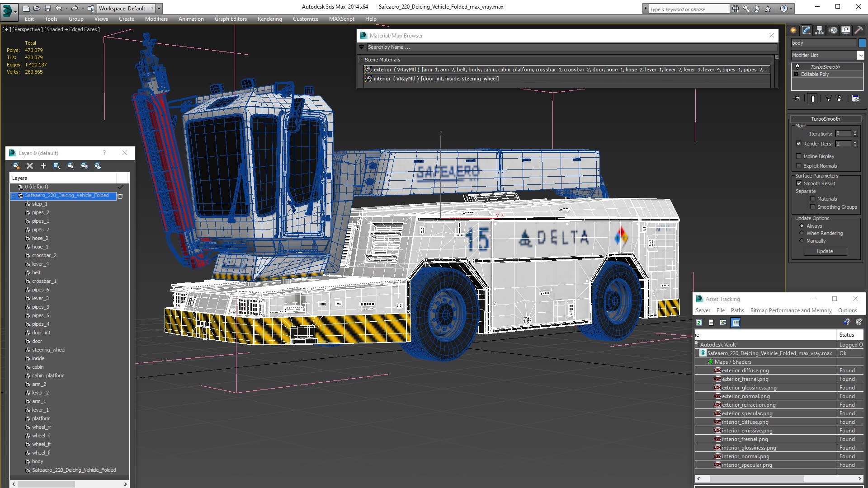Click the Update button
Image resolution: width=868 pixels, height=488 pixels.
tap(825, 251)
